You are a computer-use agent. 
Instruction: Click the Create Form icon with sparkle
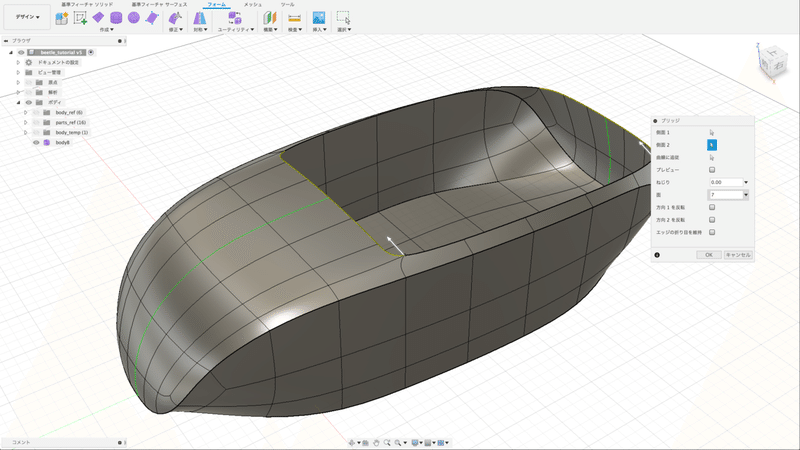64,18
